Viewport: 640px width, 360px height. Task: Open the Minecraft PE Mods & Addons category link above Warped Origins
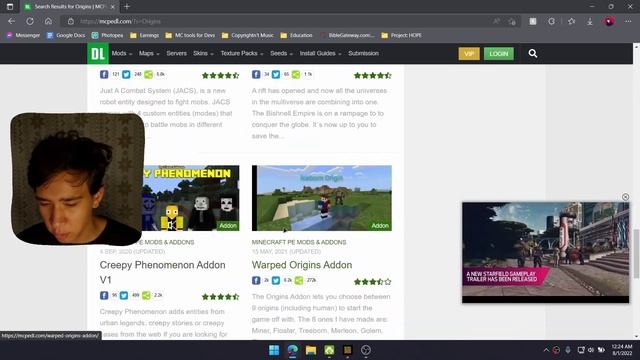coord(299,242)
